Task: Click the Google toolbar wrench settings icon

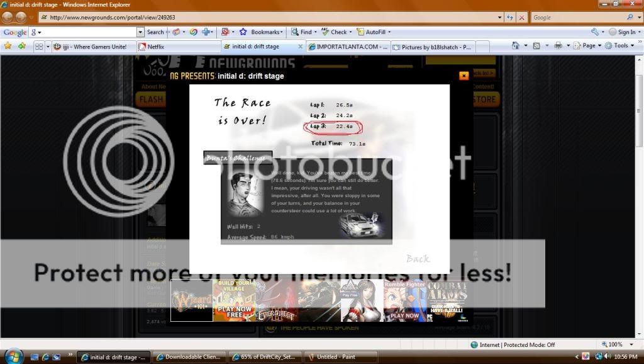Action: (x=595, y=32)
